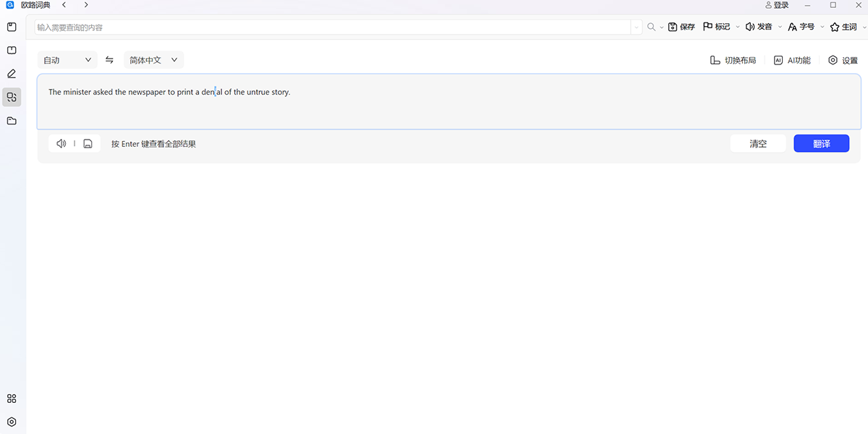The width and height of the screenshot is (868, 434).
Task: Click the AI功能 button
Action: click(x=792, y=61)
